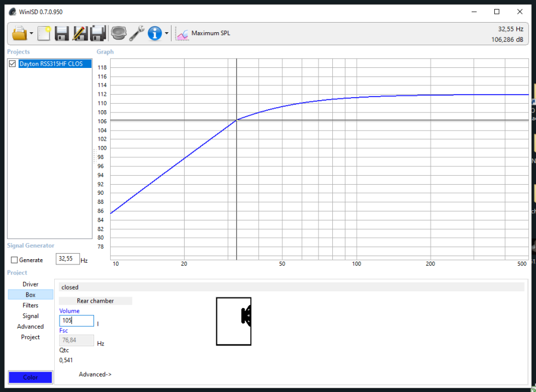Viewport: 536px width, 392px height.
Task: Click the blue info icon
Action: 155,33
